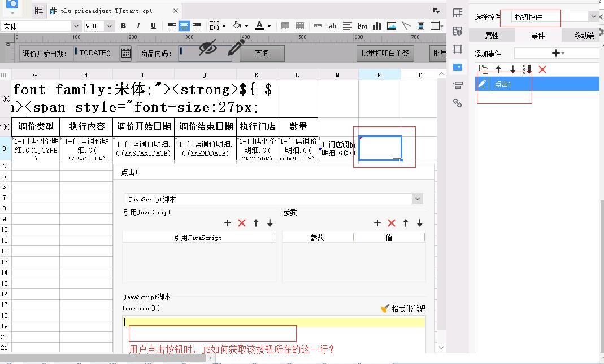The width and height of the screenshot is (604, 364).
Task: Switch to the 移动端 tab
Action: 584,36
